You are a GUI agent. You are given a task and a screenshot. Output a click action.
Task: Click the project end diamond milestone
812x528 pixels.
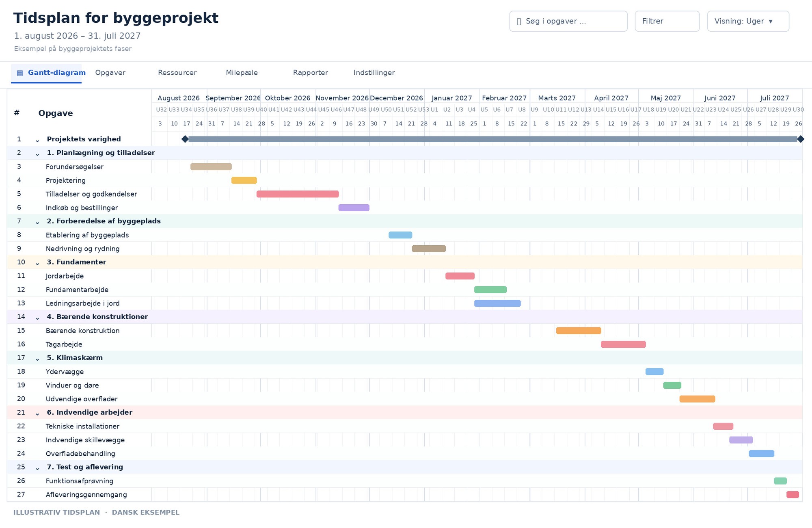[801, 139]
